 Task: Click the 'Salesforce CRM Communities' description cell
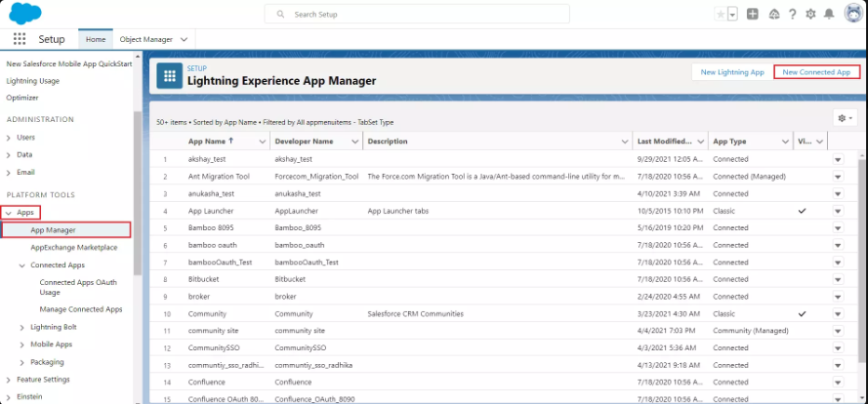[x=415, y=314]
